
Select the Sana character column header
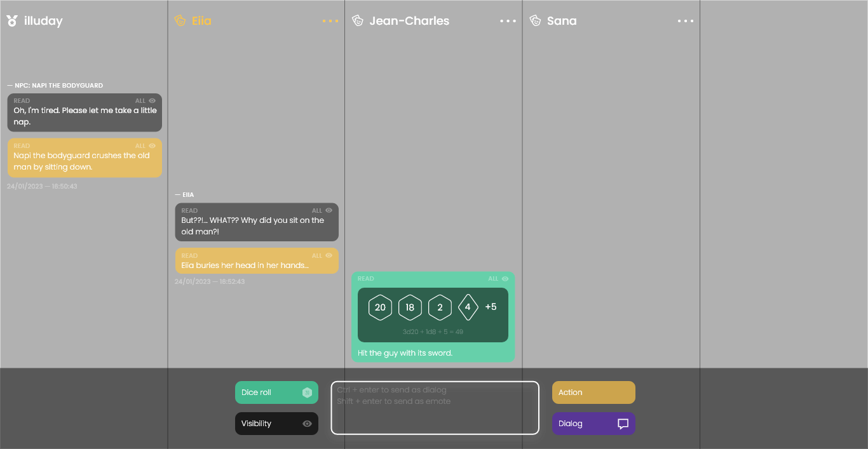click(562, 21)
